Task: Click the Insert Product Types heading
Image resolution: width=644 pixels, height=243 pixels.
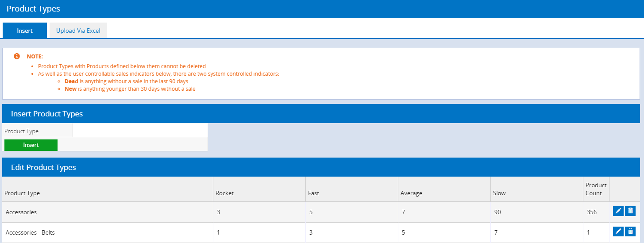Action: pos(47,114)
